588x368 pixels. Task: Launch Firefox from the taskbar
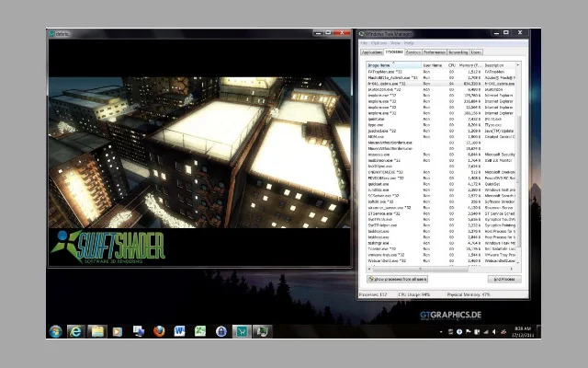click(159, 331)
